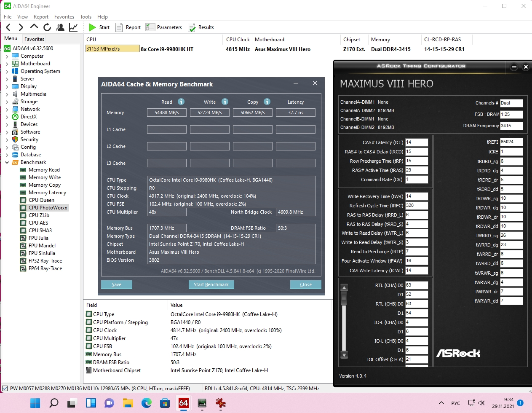This screenshot has width=532, height=413.
Task: Open the user/manage icon in toolbar
Action: point(60,27)
